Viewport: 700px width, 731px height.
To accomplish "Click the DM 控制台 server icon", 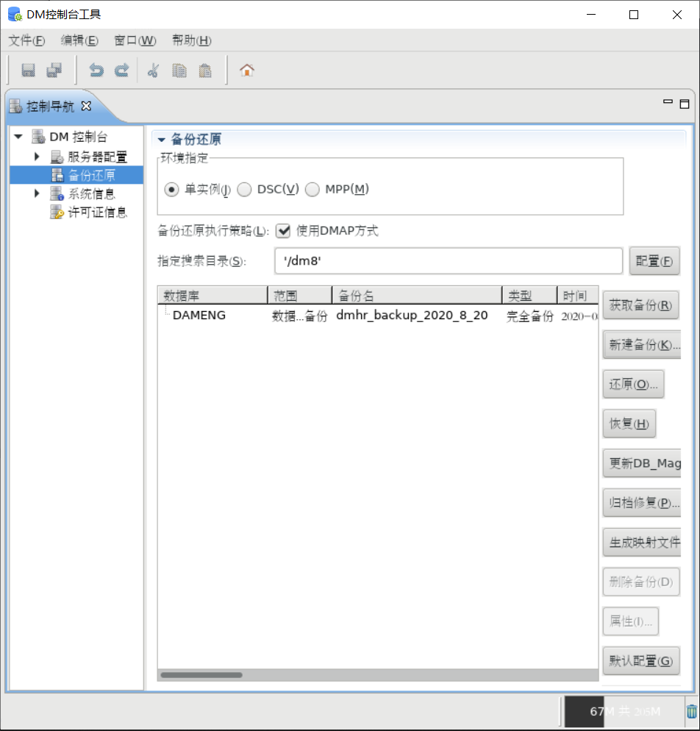I will (38, 137).
